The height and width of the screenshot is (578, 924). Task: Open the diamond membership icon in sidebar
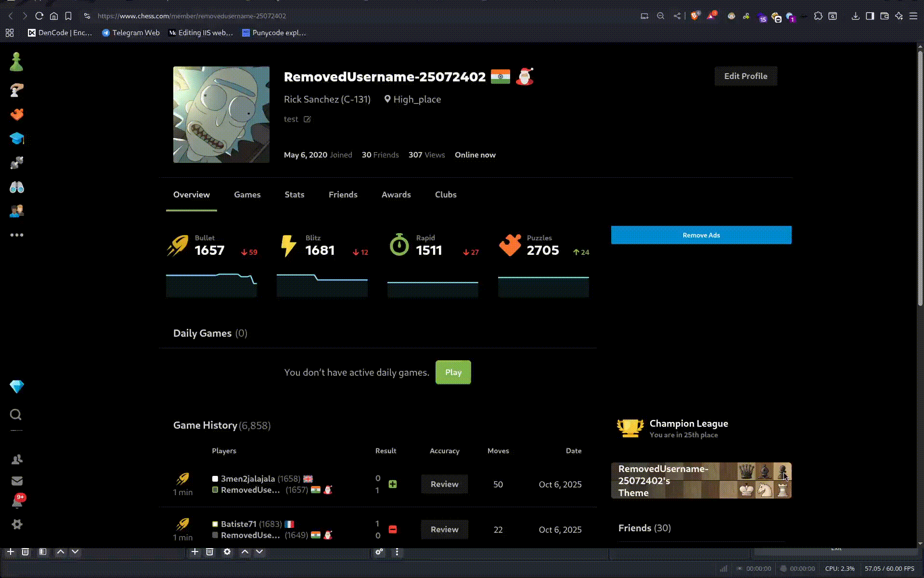tap(17, 387)
